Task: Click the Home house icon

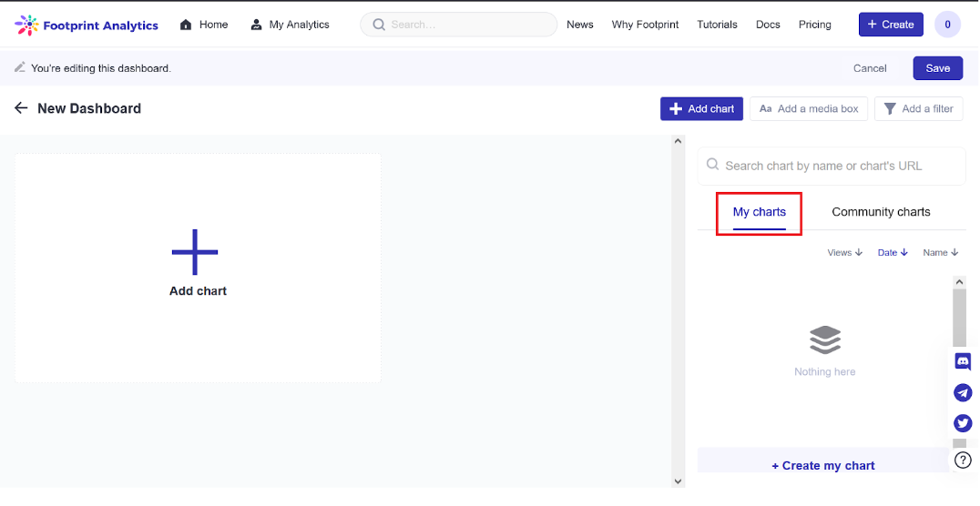Action: tap(186, 25)
